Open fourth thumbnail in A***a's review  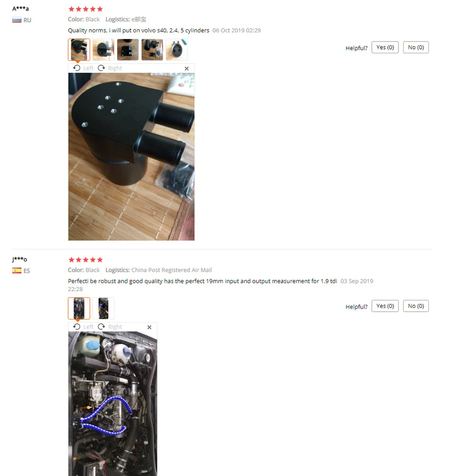point(152,50)
